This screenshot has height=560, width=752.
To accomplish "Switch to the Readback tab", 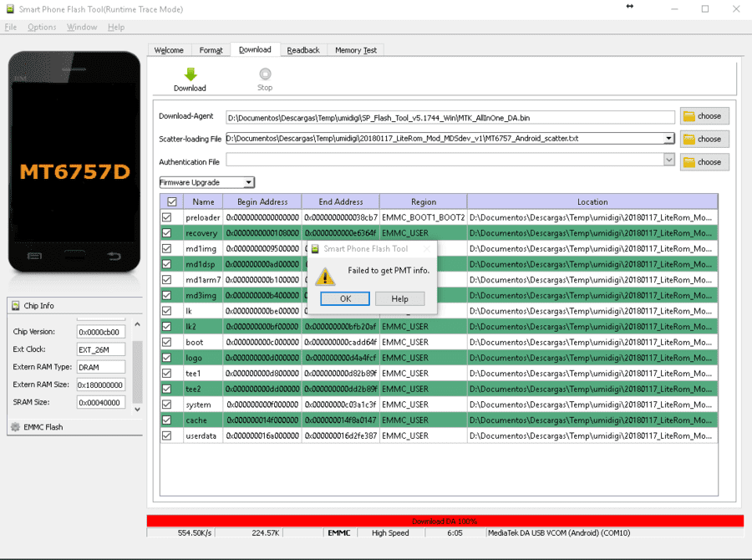I will [x=303, y=50].
